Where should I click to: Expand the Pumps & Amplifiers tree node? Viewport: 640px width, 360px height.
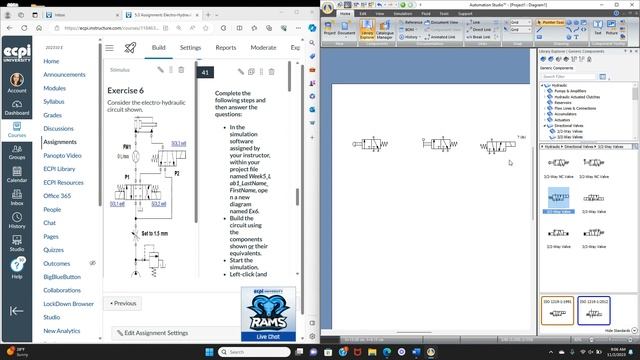(545, 91)
